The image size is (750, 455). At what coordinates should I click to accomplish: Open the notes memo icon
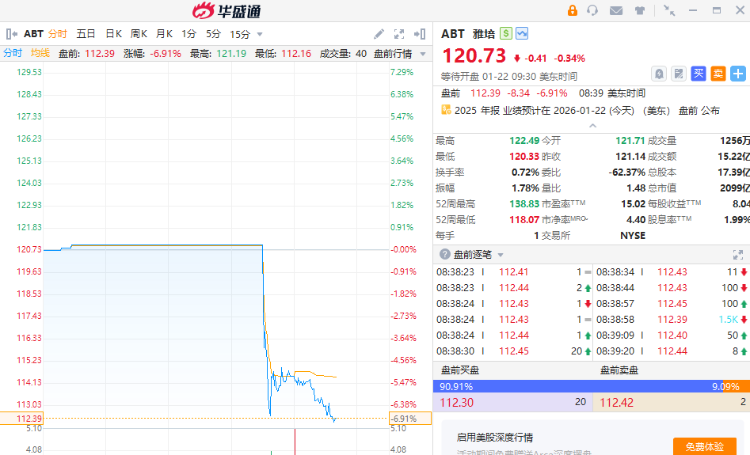(x=679, y=74)
